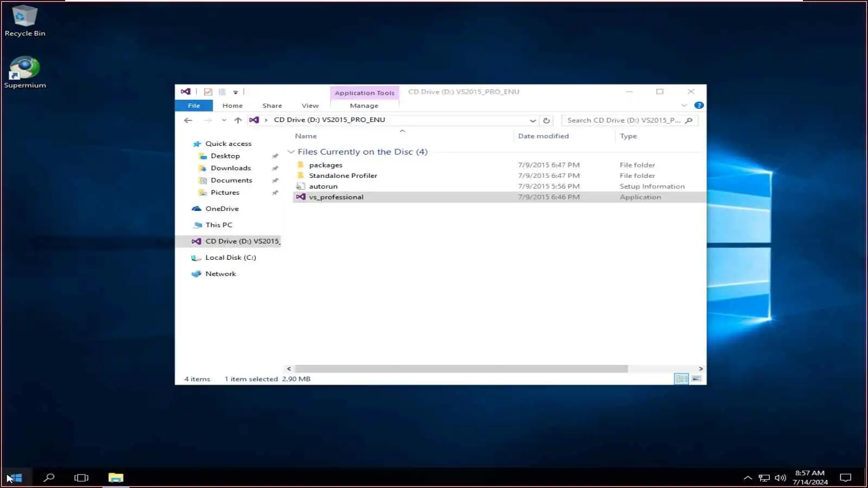Show hidden system tray icons
Image resolution: width=868 pixels, height=488 pixels.
coord(748,478)
